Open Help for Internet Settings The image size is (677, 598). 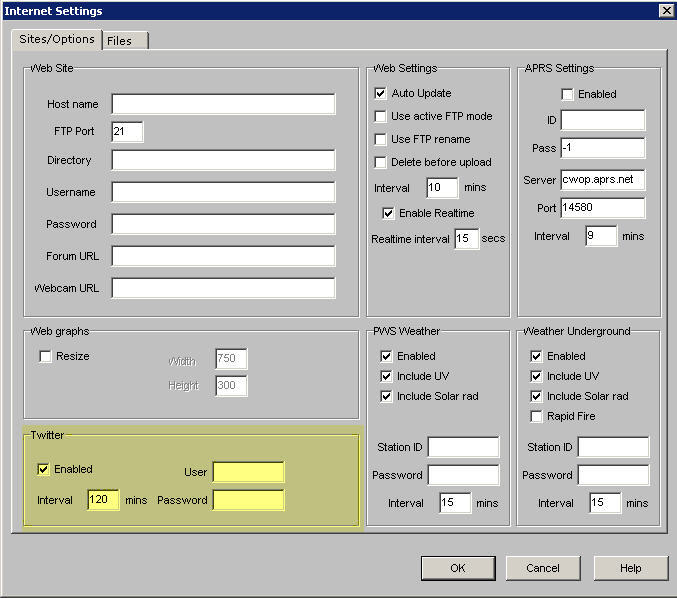[630, 568]
